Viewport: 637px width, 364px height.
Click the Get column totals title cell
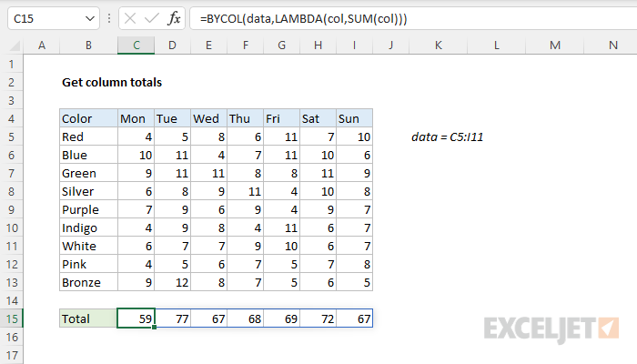[x=111, y=82]
